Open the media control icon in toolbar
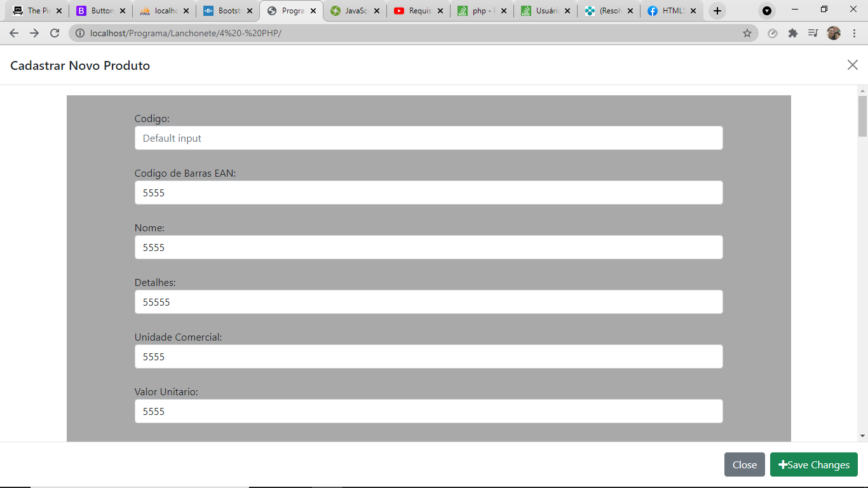This screenshot has width=868, height=488. click(813, 33)
